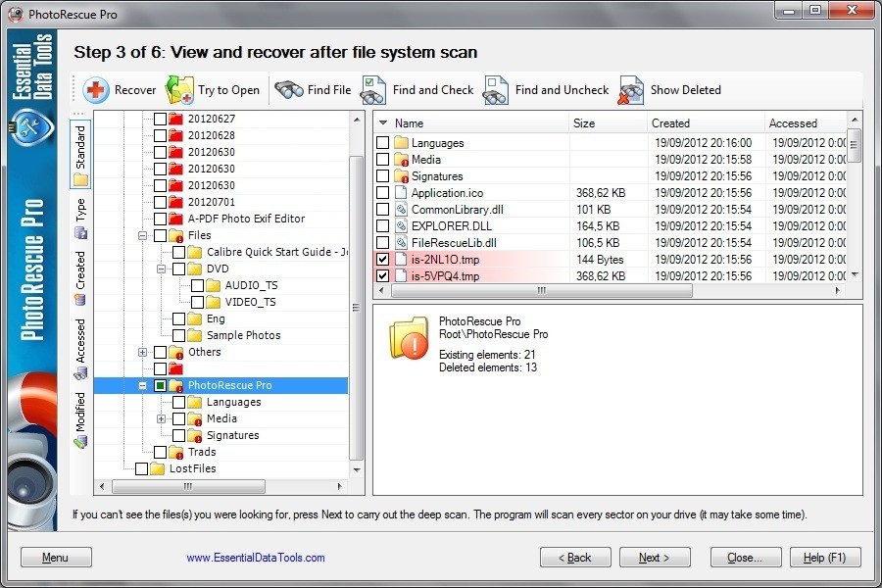Click the Find File binoculars icon
The width and height of the screenshot is (882, 588).
tap(288, 90)
